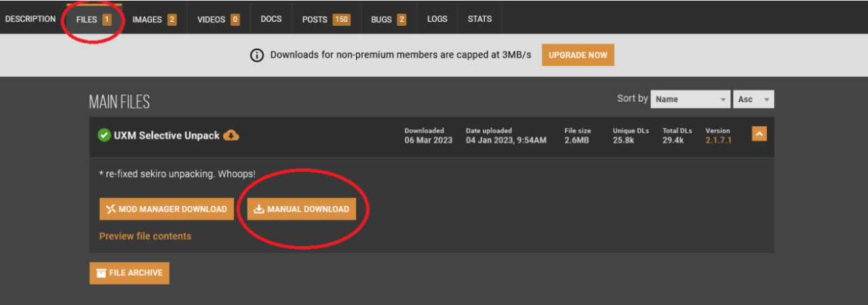This screenshot has height=305, width=868.
Task: Click the green checkmark next to UXM Selective Unpack
Action: pyautogui.click(x=104, y=136)
